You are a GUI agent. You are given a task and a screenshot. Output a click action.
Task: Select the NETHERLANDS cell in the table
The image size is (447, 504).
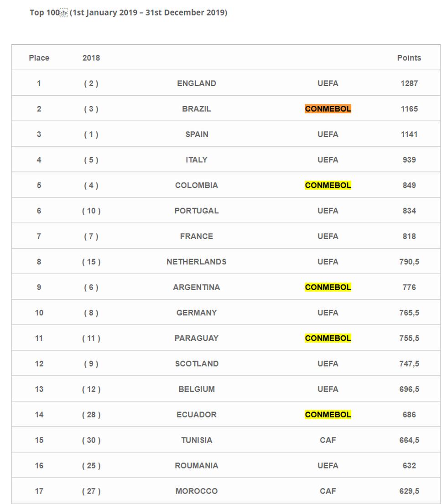tap(197, 262)
